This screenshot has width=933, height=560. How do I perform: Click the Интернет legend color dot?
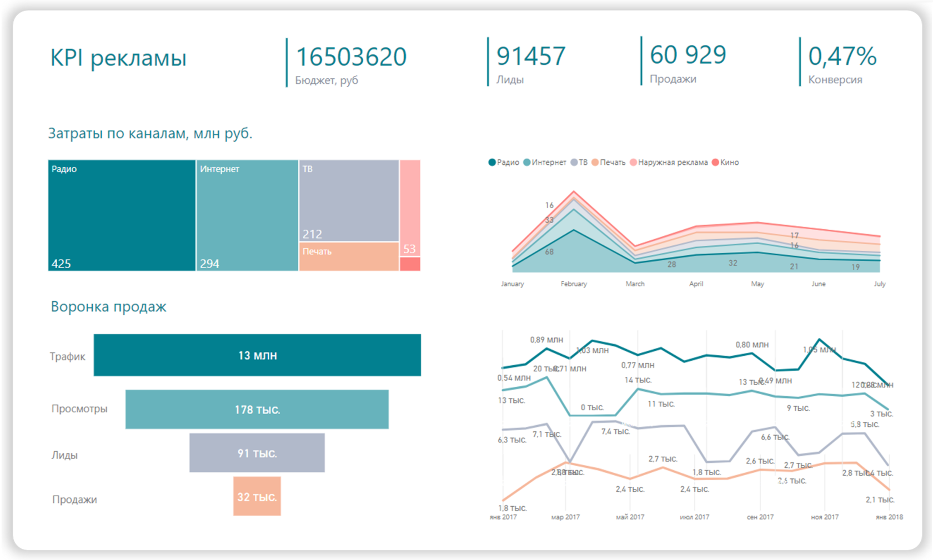tap(526, 163)
